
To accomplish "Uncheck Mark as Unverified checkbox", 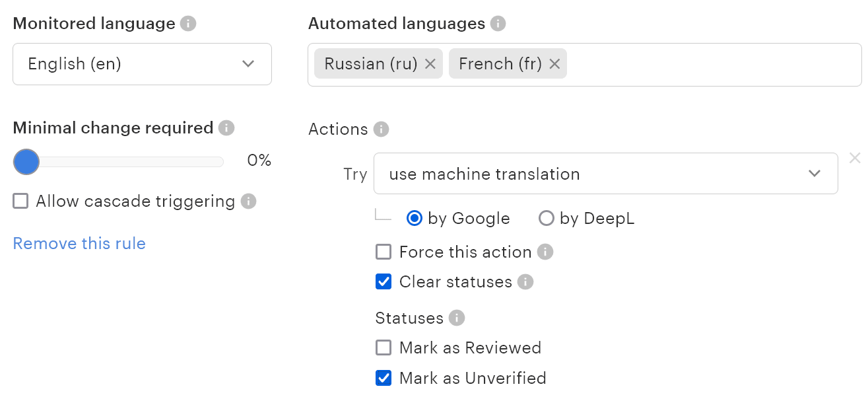I will point(384,378).
